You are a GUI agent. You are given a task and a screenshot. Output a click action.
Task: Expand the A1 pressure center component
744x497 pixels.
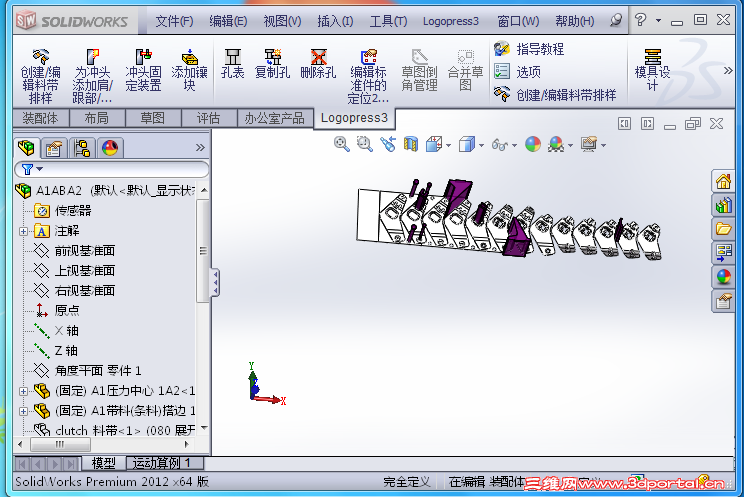coord(23,391)
